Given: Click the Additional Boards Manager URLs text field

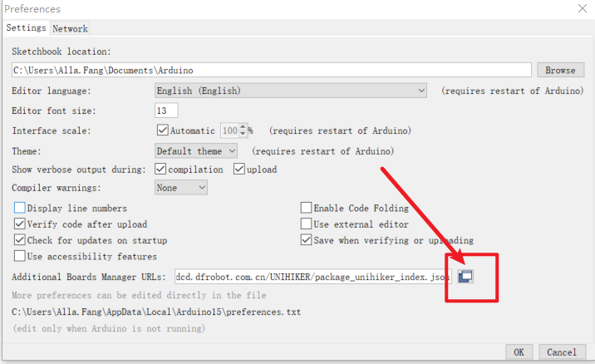Looking at the screenshot, I should tap(312, 277).
